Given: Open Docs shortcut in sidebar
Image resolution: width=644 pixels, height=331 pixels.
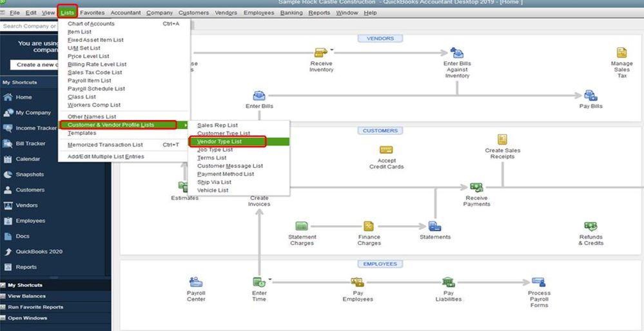Looking at the screenshot, I should [22, 236].
